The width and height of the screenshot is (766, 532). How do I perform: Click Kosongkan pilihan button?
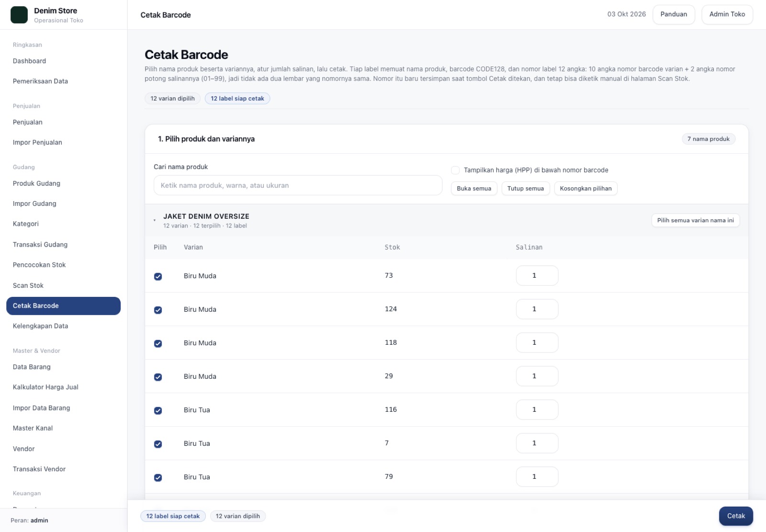click(586, 188)
